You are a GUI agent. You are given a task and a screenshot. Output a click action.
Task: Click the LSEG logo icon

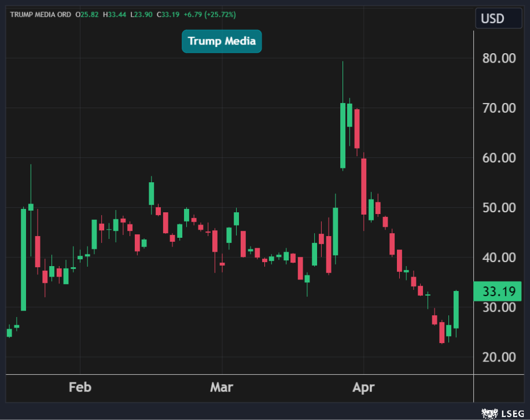click(x=489, y=413)
